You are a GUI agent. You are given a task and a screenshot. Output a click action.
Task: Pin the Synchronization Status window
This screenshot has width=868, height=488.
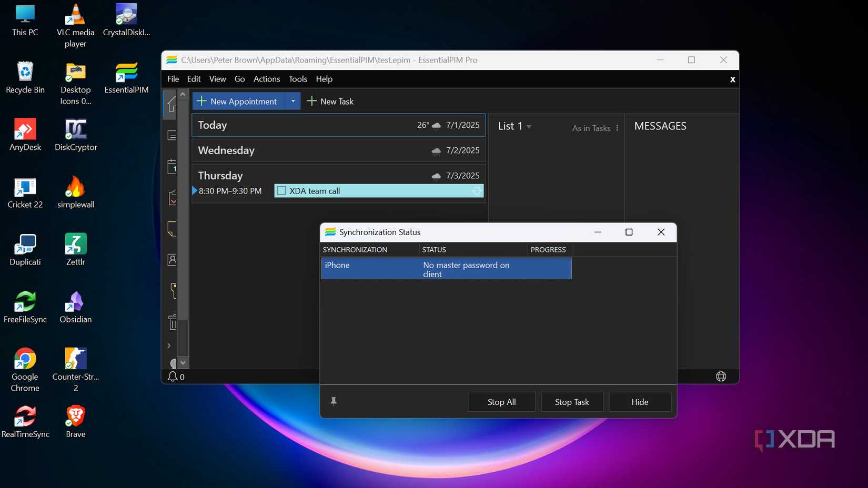click(334, 401)
